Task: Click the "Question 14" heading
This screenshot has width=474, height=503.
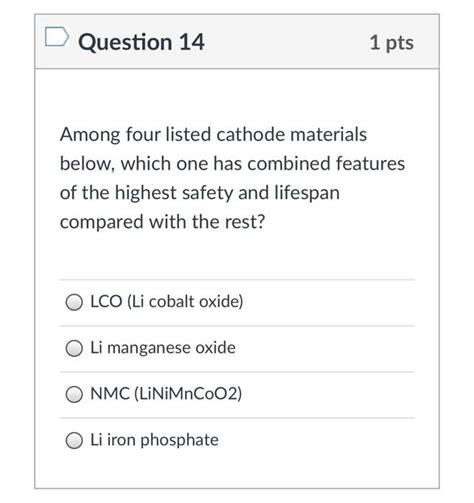Action: click(x=141, y=42)
